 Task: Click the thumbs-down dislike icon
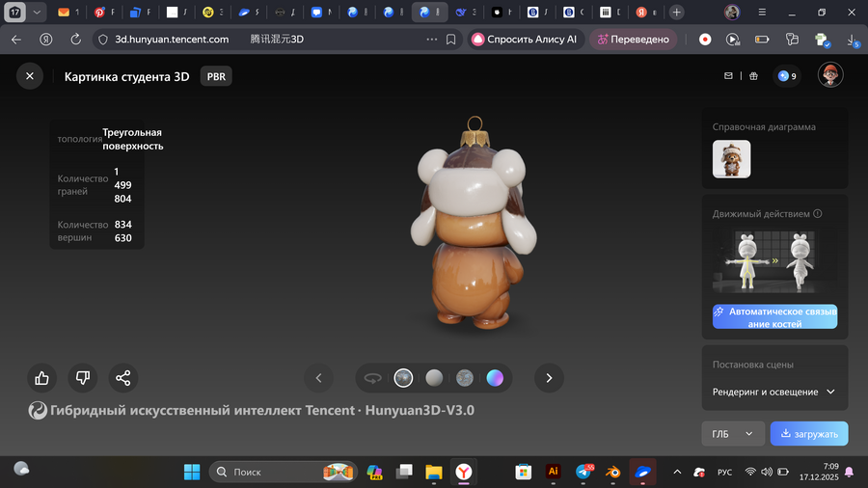(x=83, y=378)
